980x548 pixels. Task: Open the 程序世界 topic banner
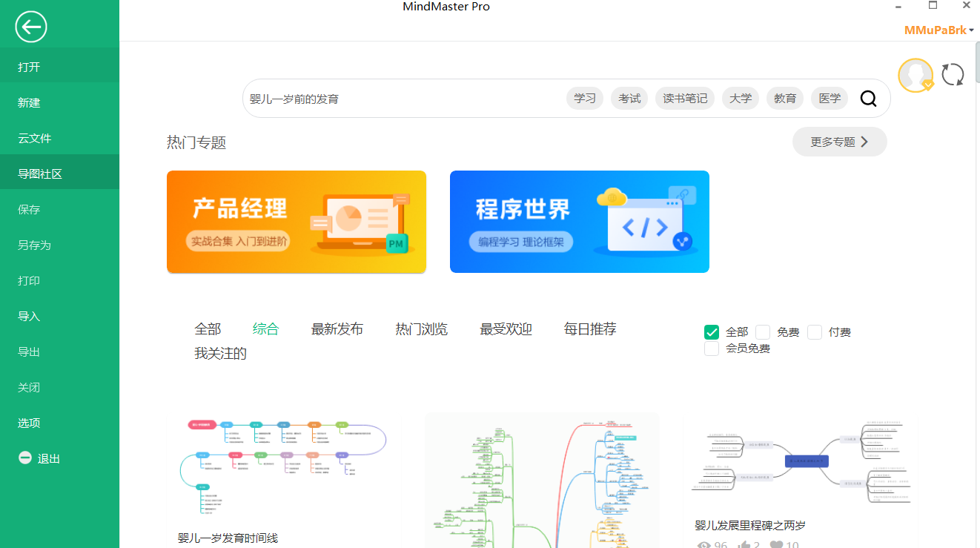pos(580,222)
